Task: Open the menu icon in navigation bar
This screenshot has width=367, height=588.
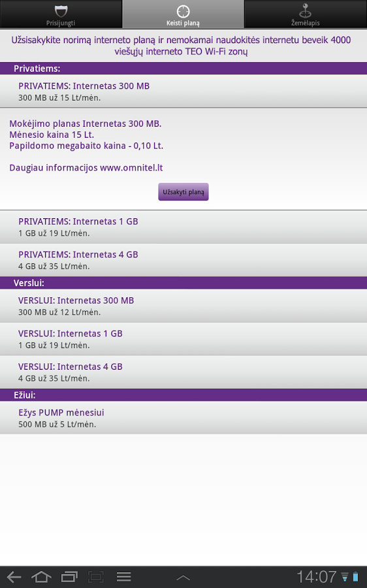Action: point(123,577)
